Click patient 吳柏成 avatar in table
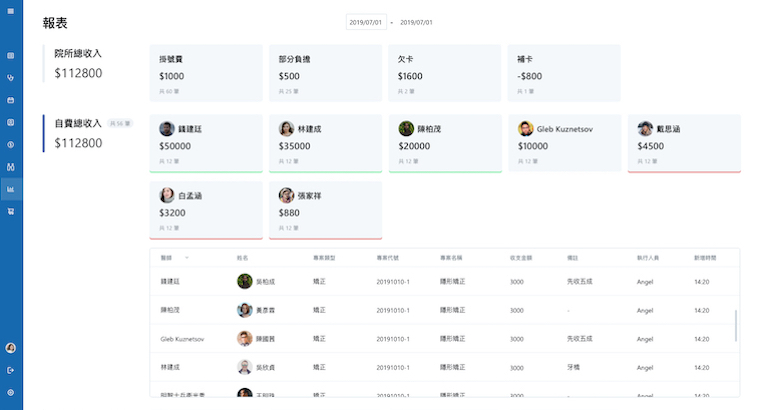 (244, 282)
